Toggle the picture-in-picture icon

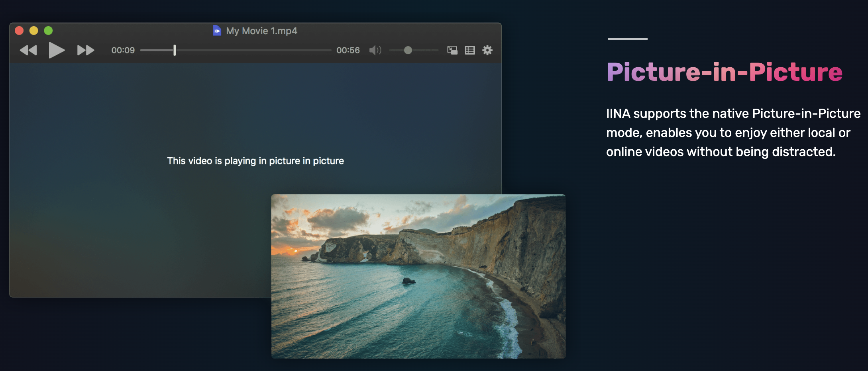pyautogui.click(x=452, y=50)
